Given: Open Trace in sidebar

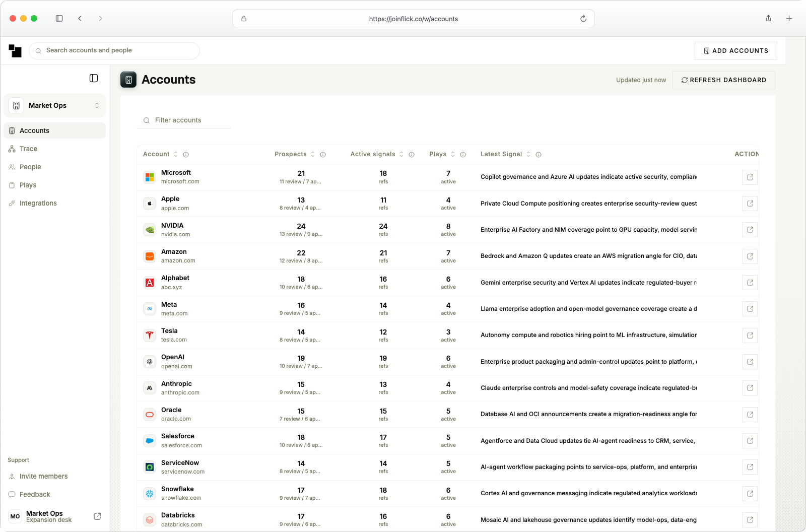Looking at the screenshot, I should [55, 149].
